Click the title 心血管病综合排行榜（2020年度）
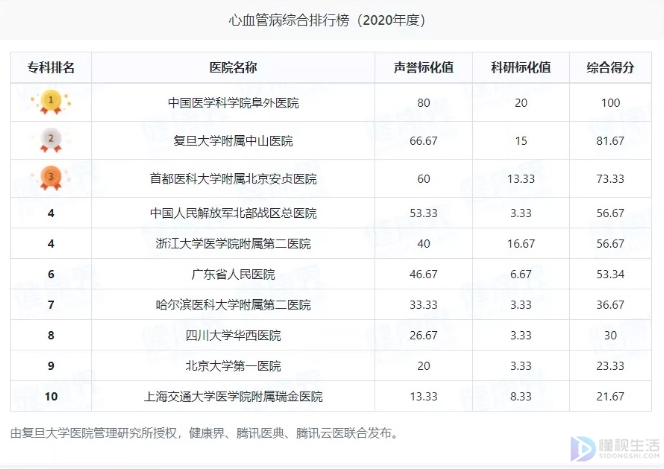The width and height of the screenshot is (664, 469). [327, 20]
